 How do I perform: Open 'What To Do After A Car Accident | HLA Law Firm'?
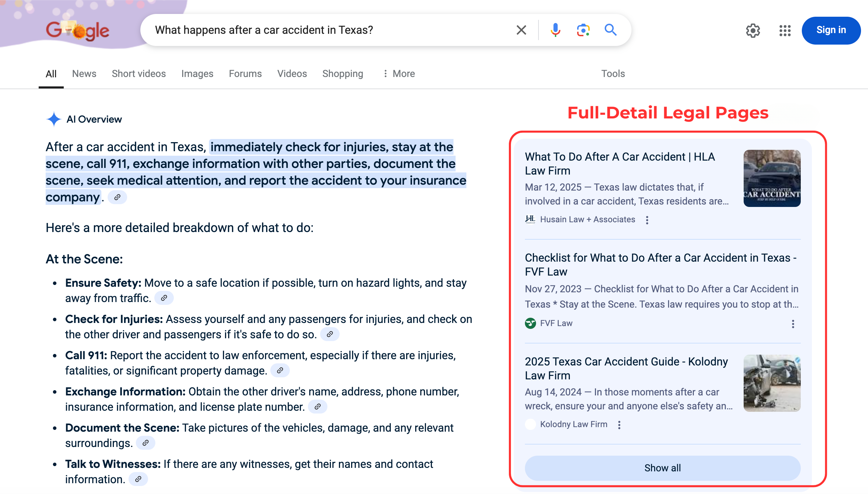pyautogui.click(x=620, y=163)
